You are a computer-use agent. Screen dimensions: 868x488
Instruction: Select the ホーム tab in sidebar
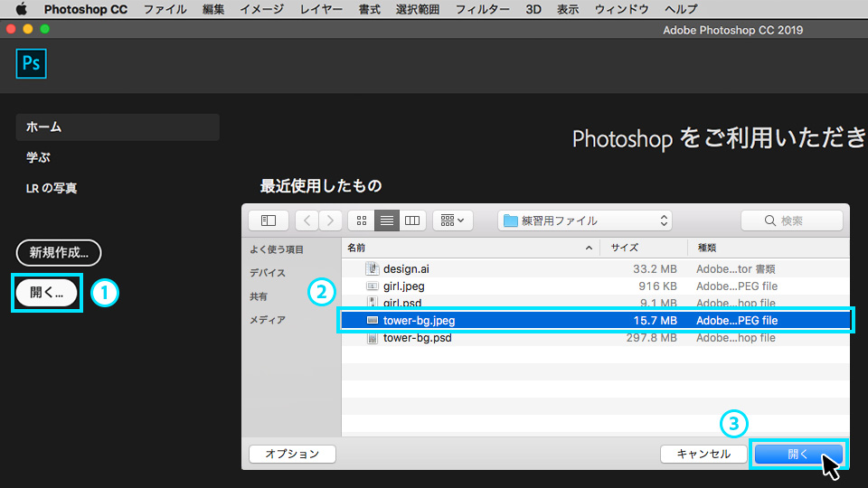(118, 127)
